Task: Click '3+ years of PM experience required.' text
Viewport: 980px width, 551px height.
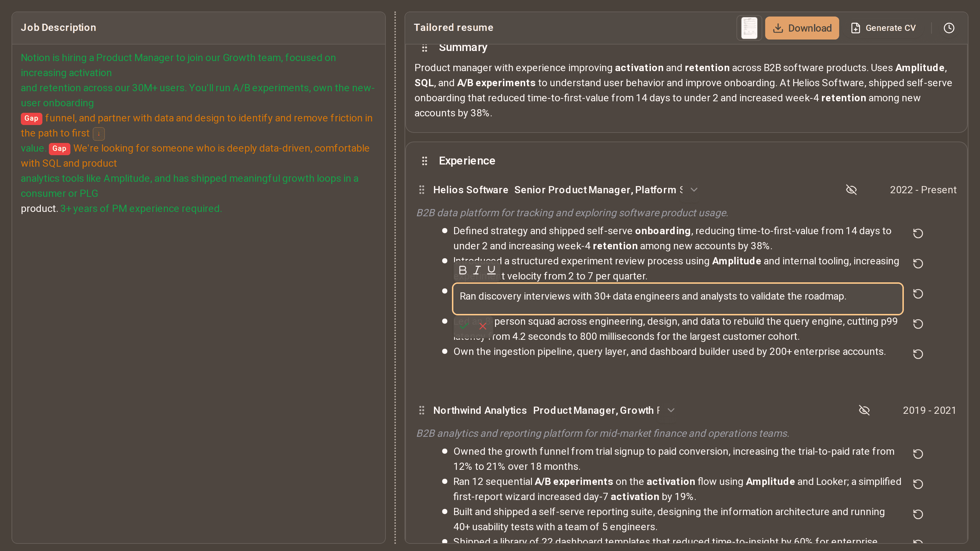Action: [141, 208]
